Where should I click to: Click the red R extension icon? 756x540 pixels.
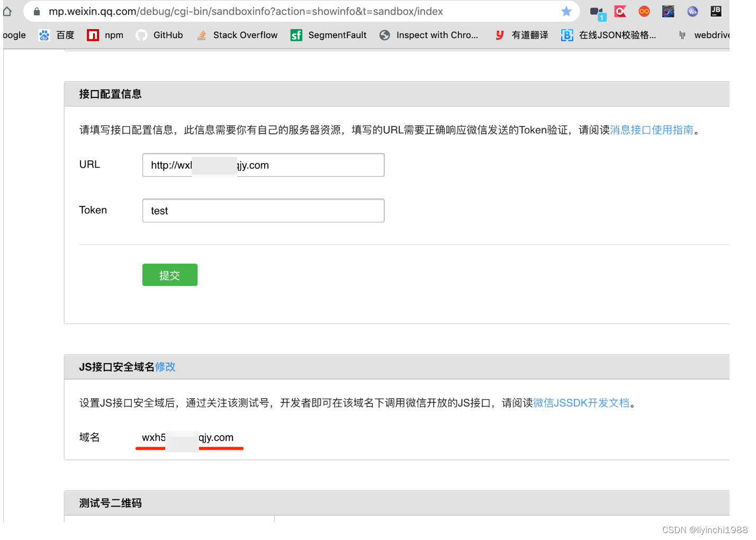(620, 11)
